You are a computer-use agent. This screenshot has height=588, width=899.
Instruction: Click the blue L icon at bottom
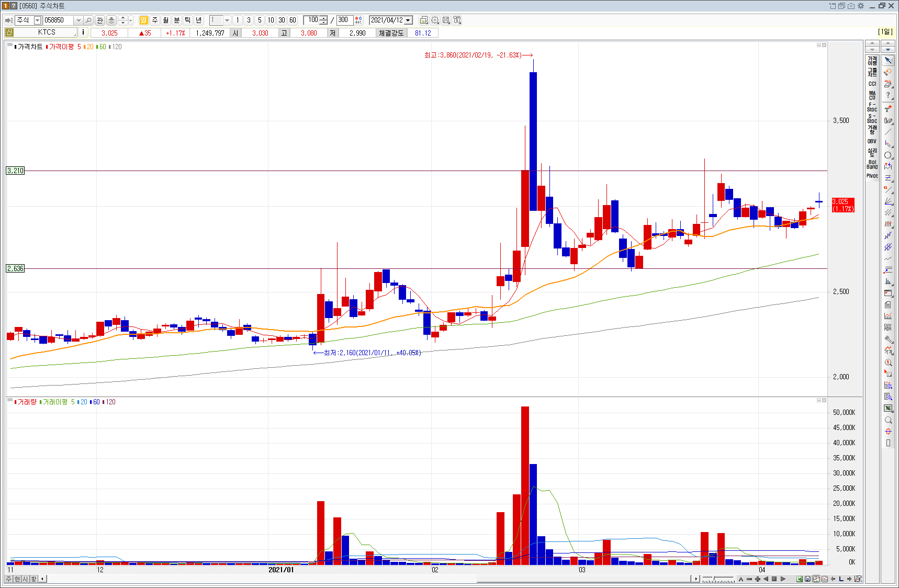tap(841, 579)
